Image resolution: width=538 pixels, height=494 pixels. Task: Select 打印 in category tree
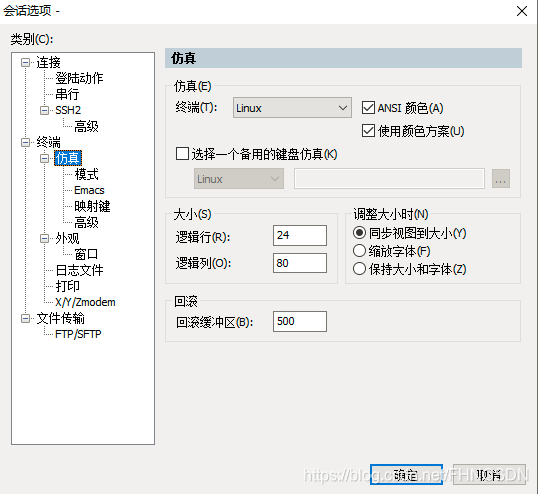point(67,286)
